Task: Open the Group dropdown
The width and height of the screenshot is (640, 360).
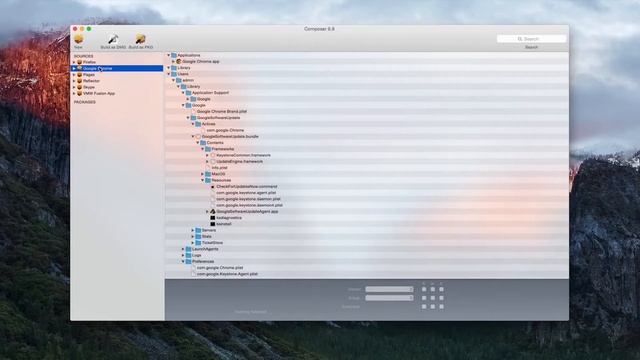Action: coord(389,298)
